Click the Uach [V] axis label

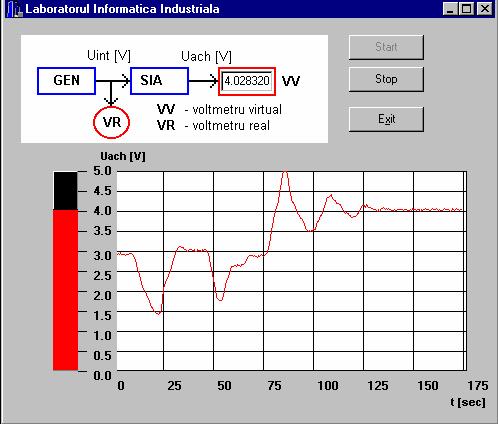123,156
